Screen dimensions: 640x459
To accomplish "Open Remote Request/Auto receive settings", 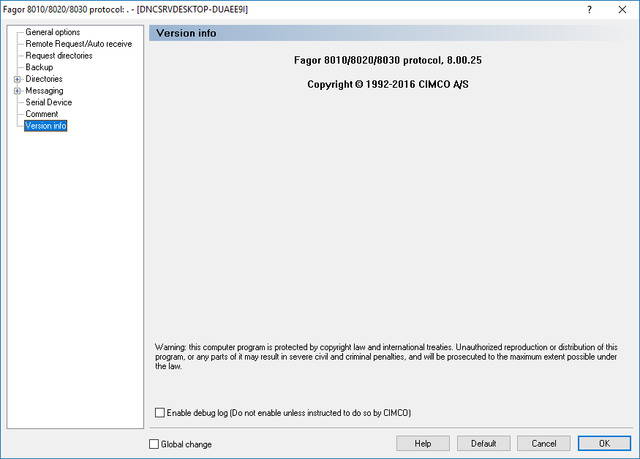I will [79, 44].
